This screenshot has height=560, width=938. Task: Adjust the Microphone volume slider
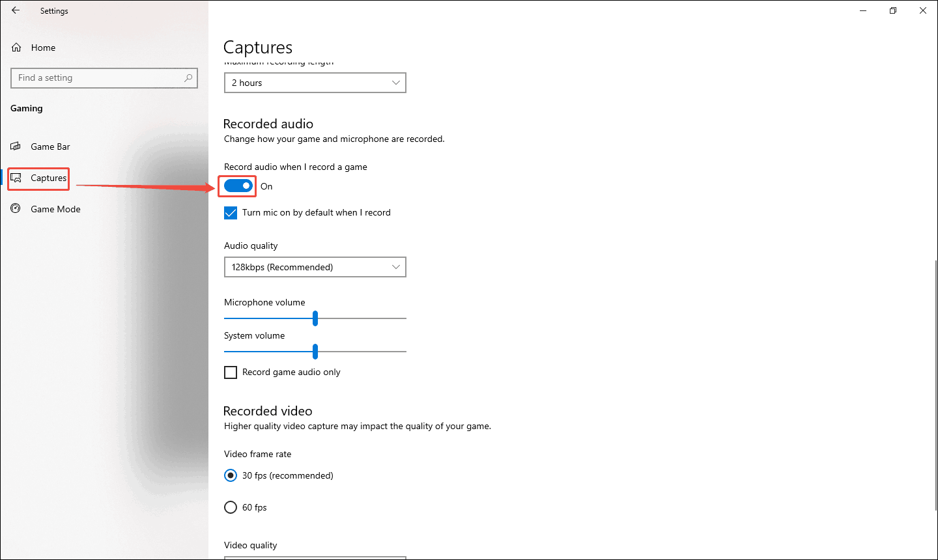pyautogui.click(x=315, y=318)
